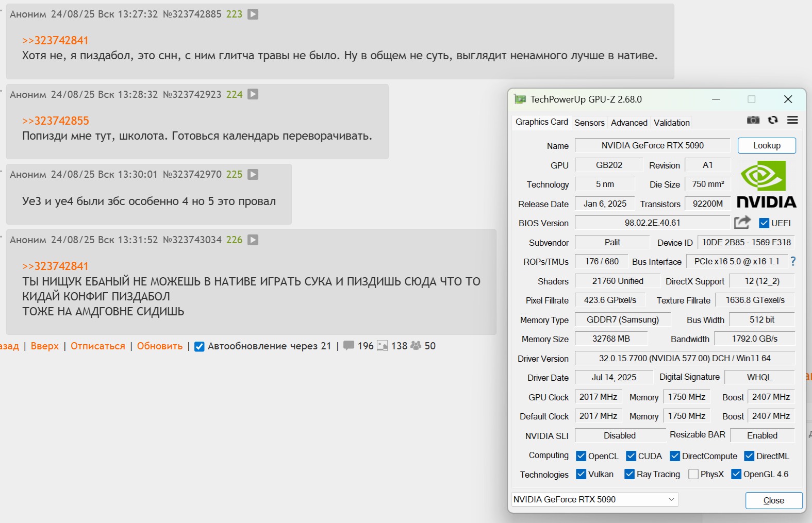Click the Name field showing RTX 5090

pyautogui.click(x=653, y=145)
